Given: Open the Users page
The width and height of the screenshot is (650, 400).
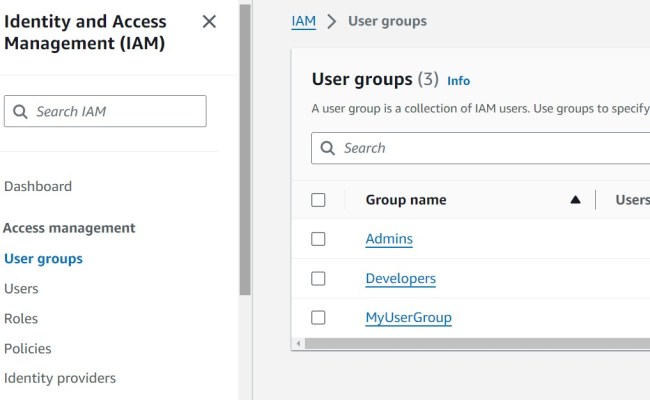Looking at the screenshot, I should pyautogui.click(x=21, y=288).
